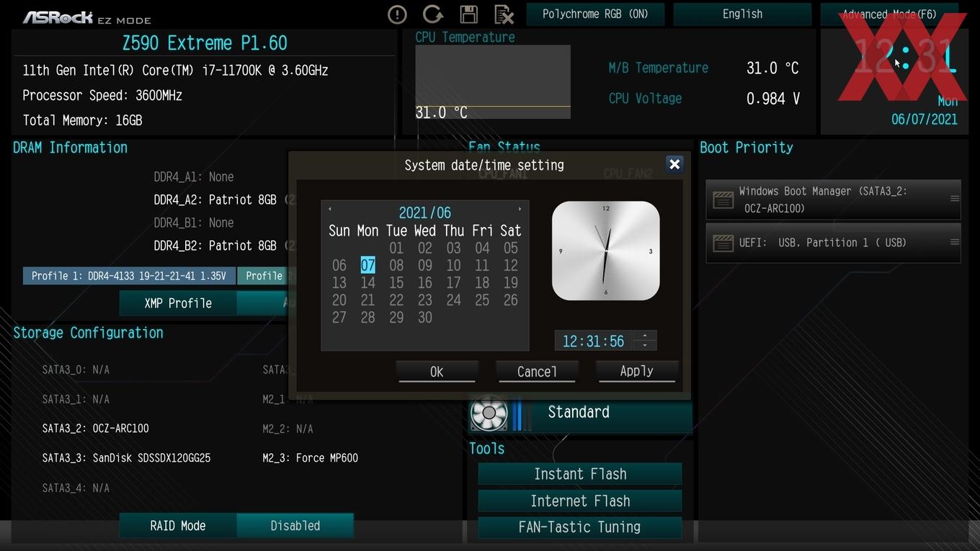Viewport: 980px width, 551px height.
Task: Click SATA3_2: OCZ-ARC100 storage entry
Action: point(95,428)
